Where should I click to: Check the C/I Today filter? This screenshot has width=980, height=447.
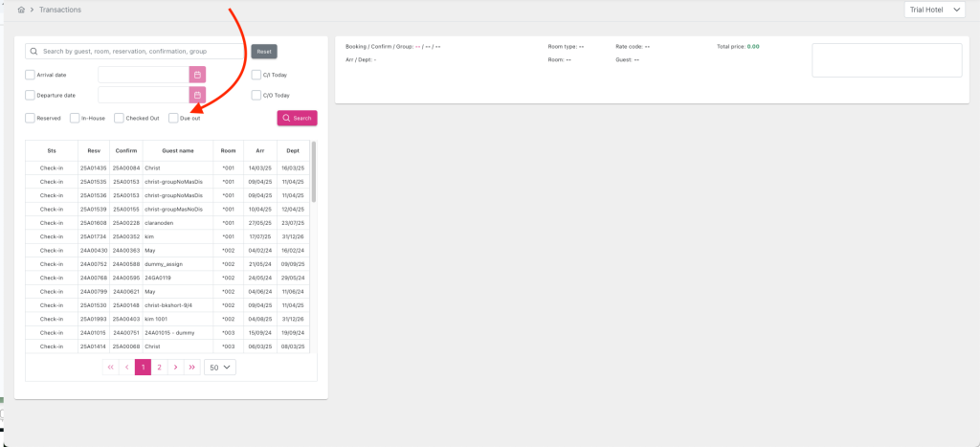[256, 75]
